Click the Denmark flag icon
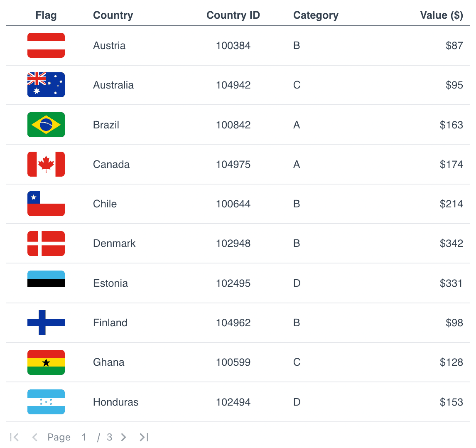 click(x=46, y=244)
